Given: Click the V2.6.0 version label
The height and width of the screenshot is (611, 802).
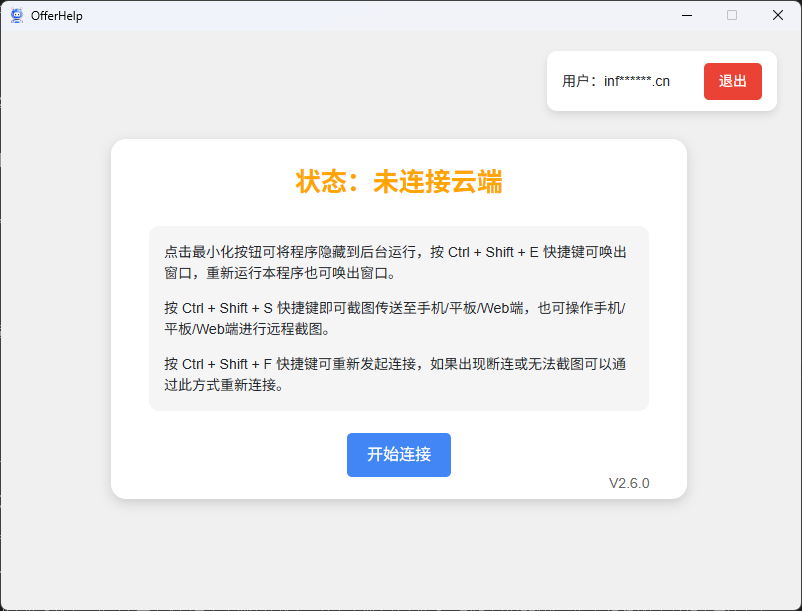Looking at the screenshot, I should (x=629, y=483).
